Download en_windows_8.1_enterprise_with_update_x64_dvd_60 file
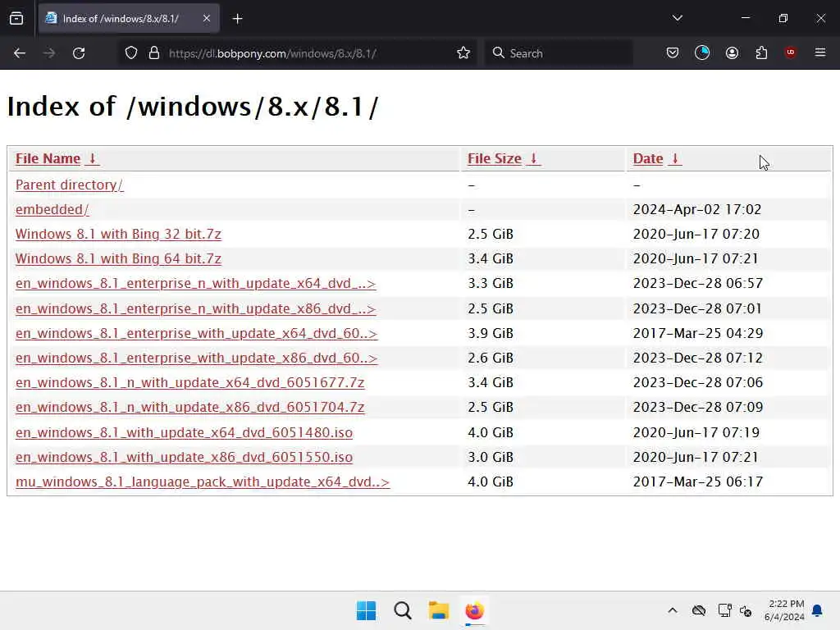This screenshot has height=630, width=840. point(197,333)
